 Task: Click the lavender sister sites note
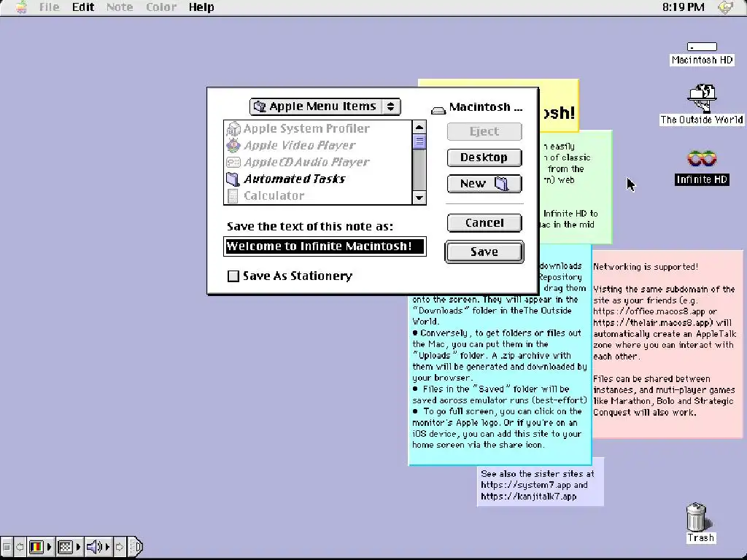tap(541, 485)
